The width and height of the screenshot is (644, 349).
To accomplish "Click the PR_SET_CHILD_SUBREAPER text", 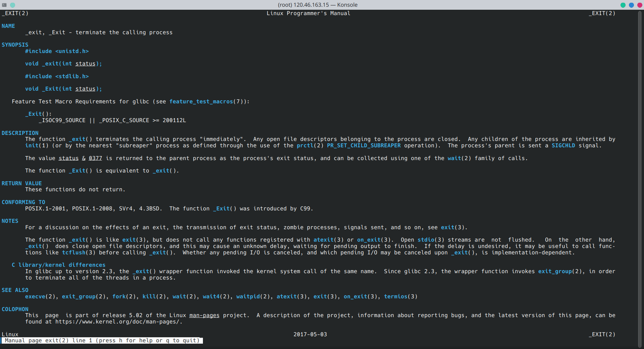I will click(364, 146).
